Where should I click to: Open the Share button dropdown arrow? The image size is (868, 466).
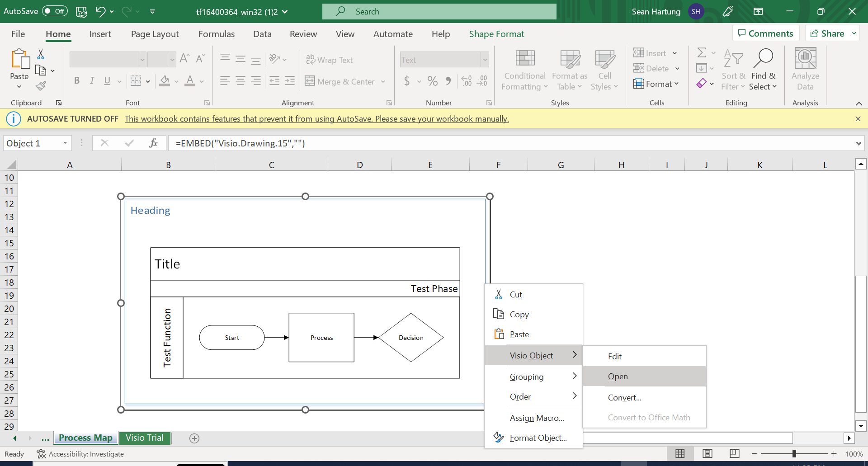[854, 33]
